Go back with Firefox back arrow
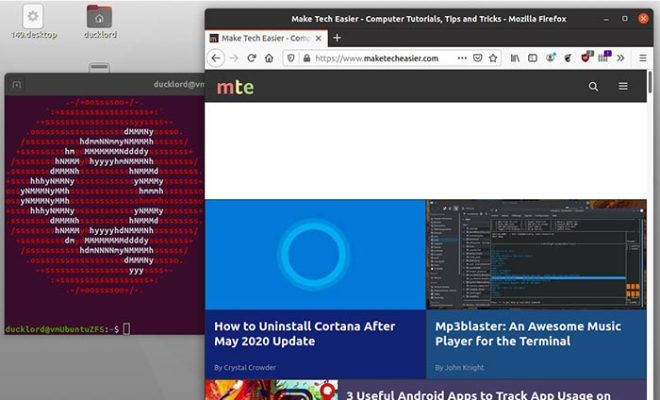The height and width of the screenshot is (400, 660). [216, 58]
